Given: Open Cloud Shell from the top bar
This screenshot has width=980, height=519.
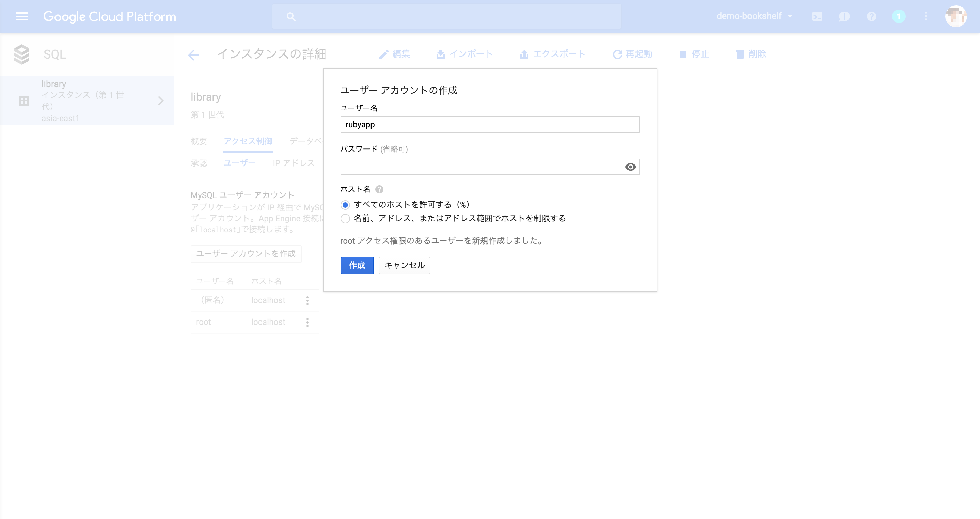Looking at the screenshot, I should (x=817, y=16).
